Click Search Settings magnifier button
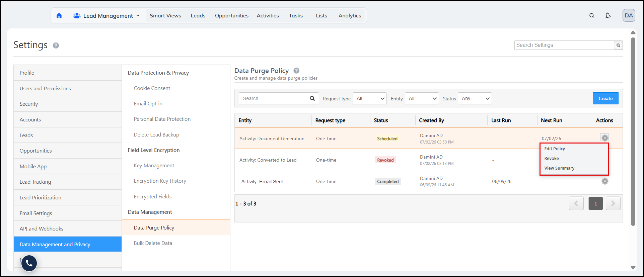The height and width of the screenshot is (277, 644). 618,45
